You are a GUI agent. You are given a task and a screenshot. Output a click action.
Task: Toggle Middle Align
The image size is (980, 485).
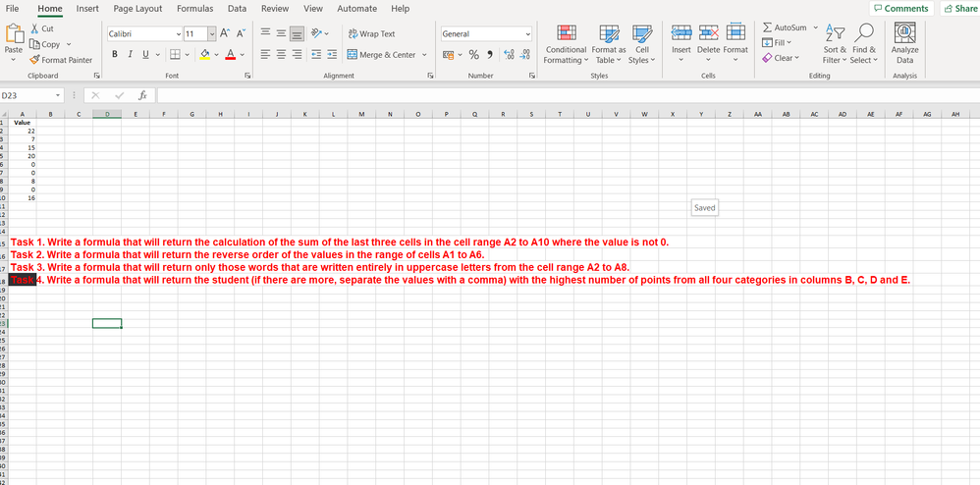point(281,33)
